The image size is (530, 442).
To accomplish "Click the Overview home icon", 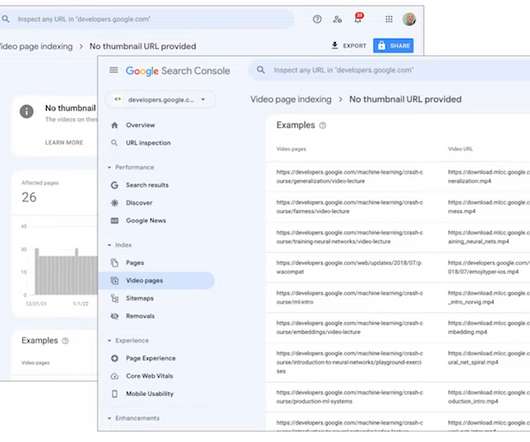I will (x=115, y=125).
